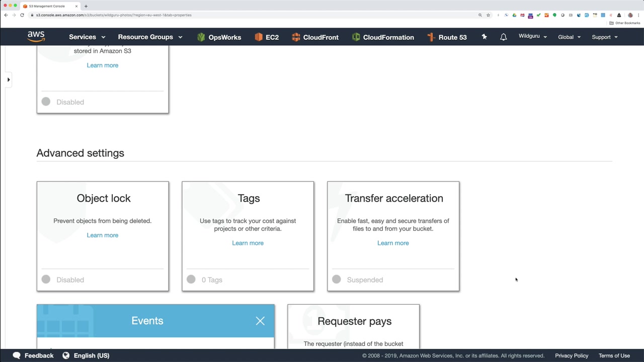Open the CloudFormation shortcut icon

tap(356, 37)
